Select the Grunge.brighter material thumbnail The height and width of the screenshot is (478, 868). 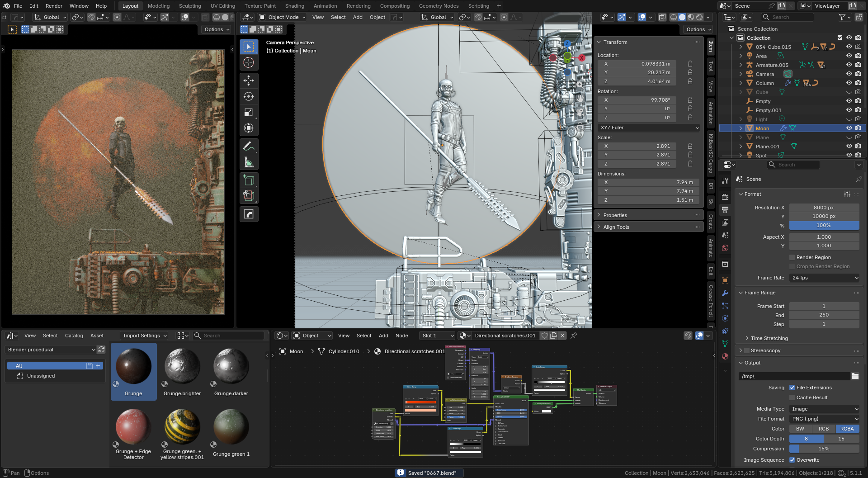[182, 372]
